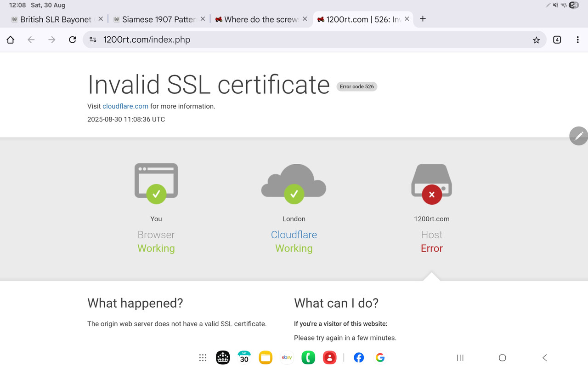The image size is (588, 368).
Task: Tap the battery indicator showing 54
Action: (574, 5)
